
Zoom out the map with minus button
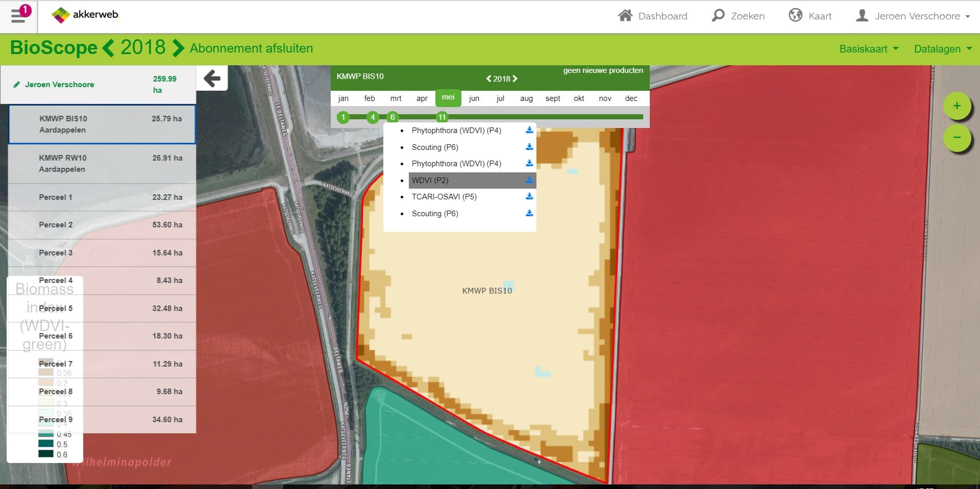click(957, 137)
